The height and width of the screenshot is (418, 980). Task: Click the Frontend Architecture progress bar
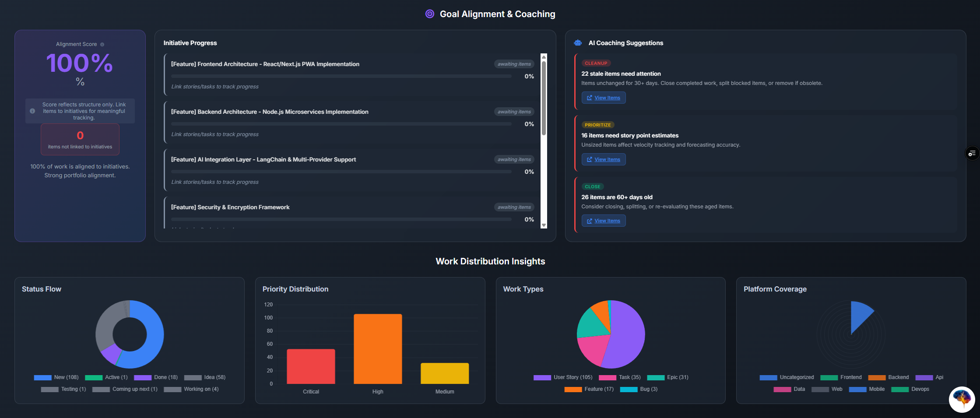click(341, 76)
